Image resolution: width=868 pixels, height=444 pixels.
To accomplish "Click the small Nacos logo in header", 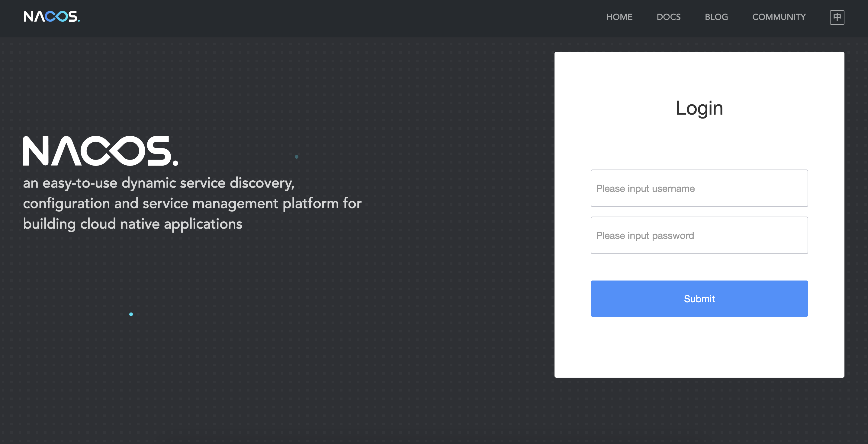I will (52, 17).
